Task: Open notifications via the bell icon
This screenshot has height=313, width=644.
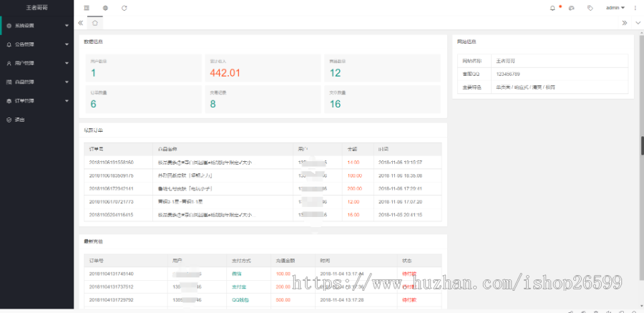Action: pos(552,8)
